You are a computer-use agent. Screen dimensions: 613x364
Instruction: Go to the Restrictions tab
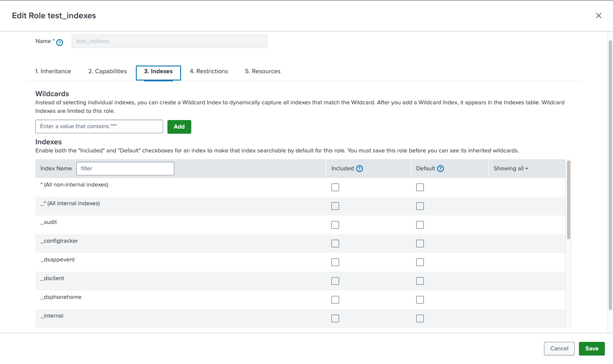click(209, 72)
